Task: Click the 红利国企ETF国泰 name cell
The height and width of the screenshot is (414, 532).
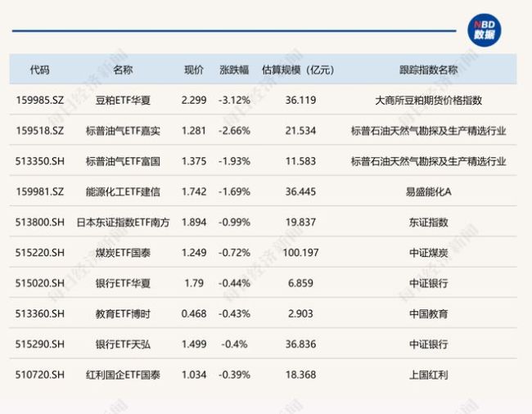Action: click(123, 375)
